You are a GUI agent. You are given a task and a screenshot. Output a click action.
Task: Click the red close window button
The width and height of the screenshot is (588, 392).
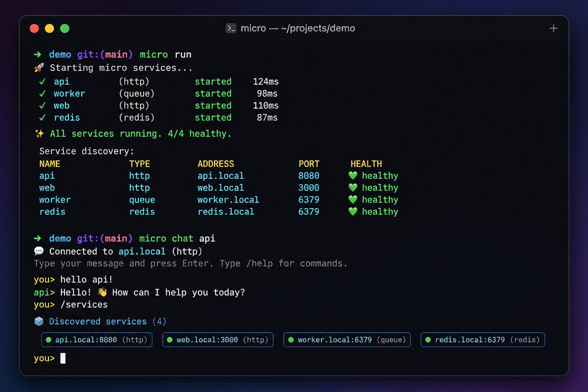34,28
